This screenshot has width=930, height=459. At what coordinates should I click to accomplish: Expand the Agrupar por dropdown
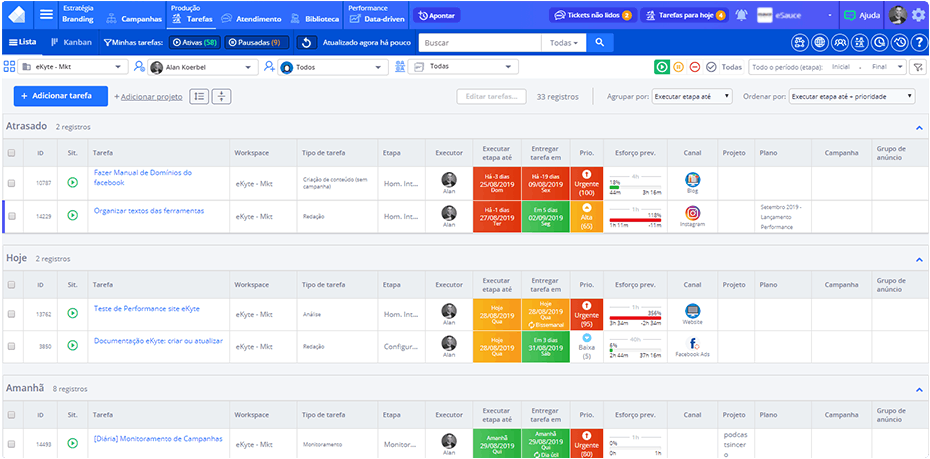(x=691, y=97)
